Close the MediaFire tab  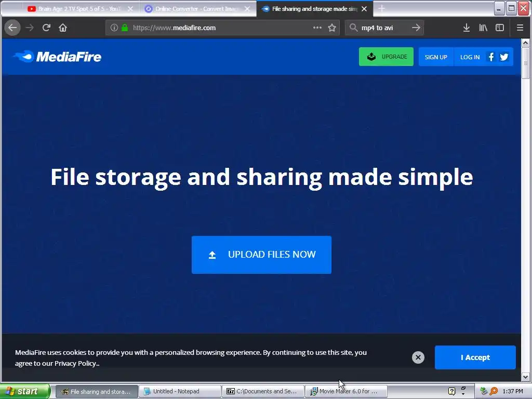364,9
